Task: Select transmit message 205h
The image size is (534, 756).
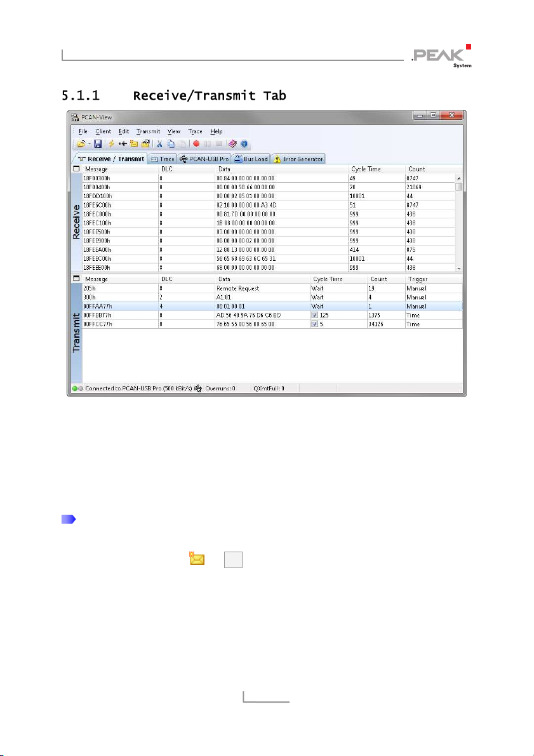Action: click(x=90, y=288)
